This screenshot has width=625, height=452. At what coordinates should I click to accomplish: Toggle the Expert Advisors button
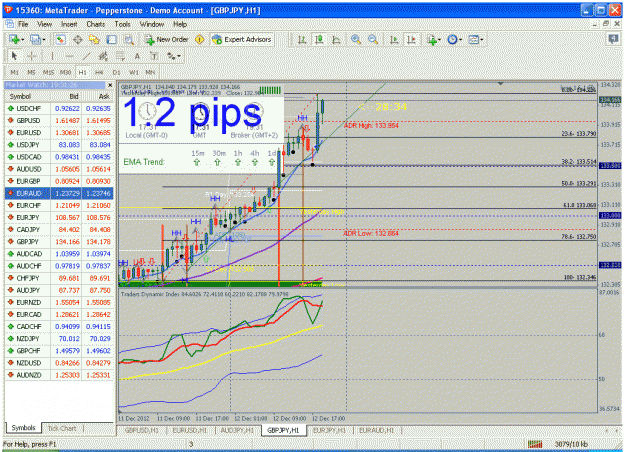[x=242, y=39]
